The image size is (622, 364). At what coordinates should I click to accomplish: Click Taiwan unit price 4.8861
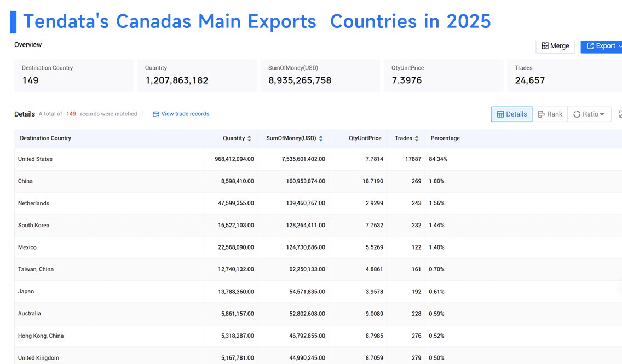coord(374,269)
